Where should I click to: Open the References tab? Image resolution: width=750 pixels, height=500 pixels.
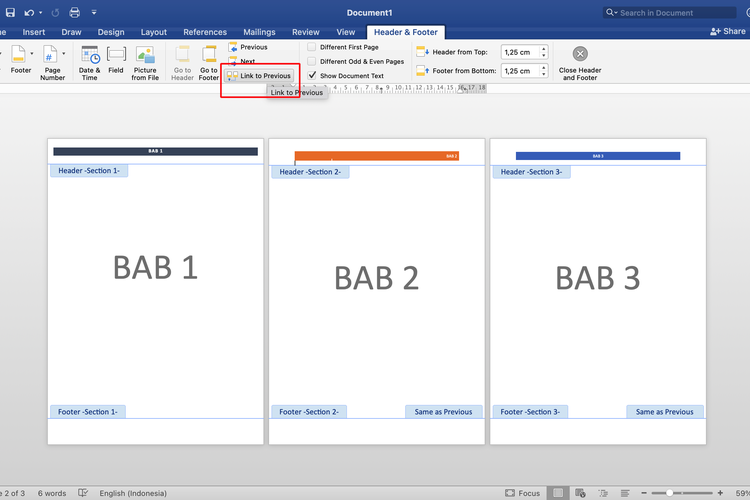tap(205, 32)
